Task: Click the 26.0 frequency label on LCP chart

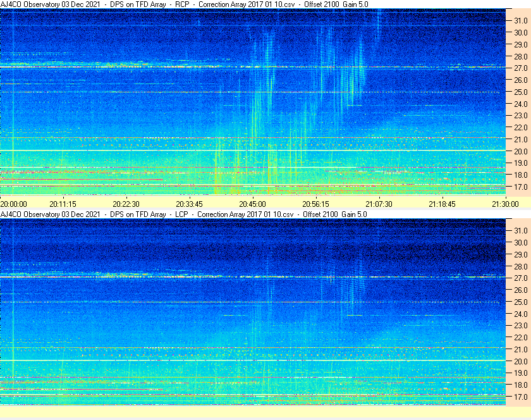Action: point(521,290)
